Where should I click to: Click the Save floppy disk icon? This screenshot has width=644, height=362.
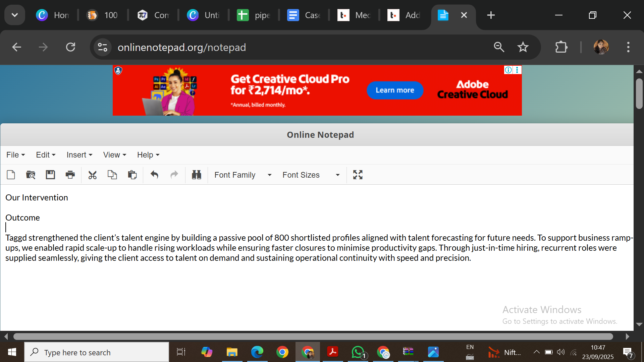click(x=50, y=175)
